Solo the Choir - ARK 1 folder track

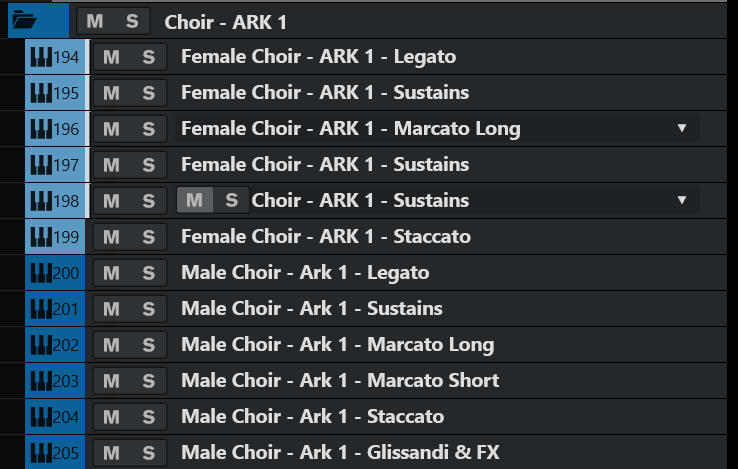pyautogui.click(x=132, y=21)
